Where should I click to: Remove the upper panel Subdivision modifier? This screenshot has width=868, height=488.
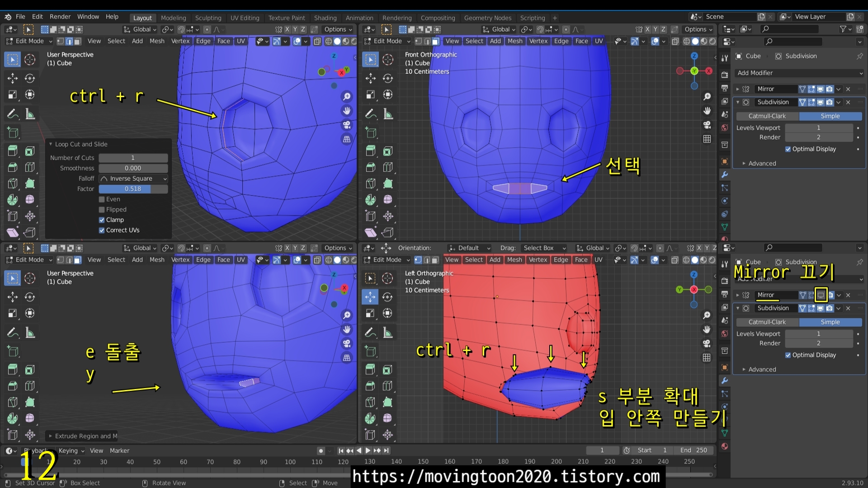tap(848, 102)
